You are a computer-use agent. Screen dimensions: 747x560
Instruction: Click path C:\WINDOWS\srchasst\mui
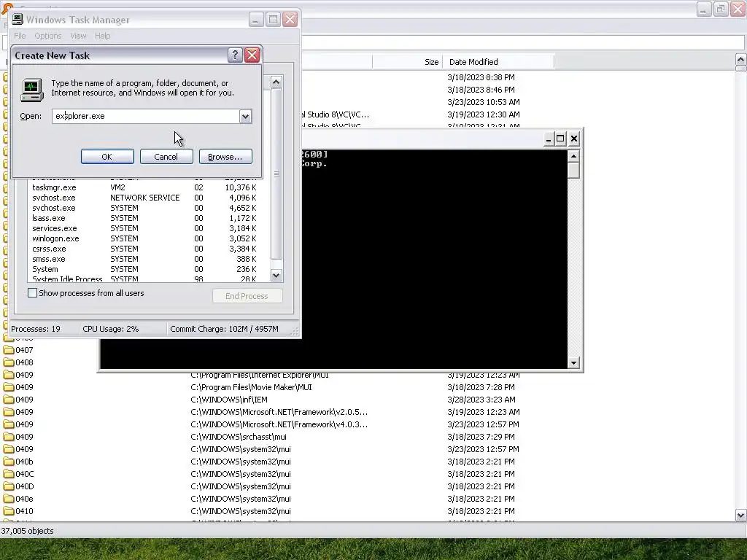click(x=239, y=437)
